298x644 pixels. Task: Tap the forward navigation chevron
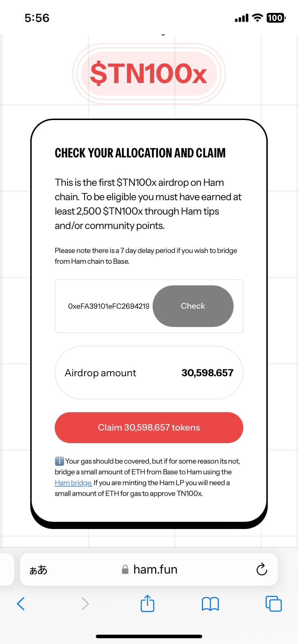click(x=85, y=603)
